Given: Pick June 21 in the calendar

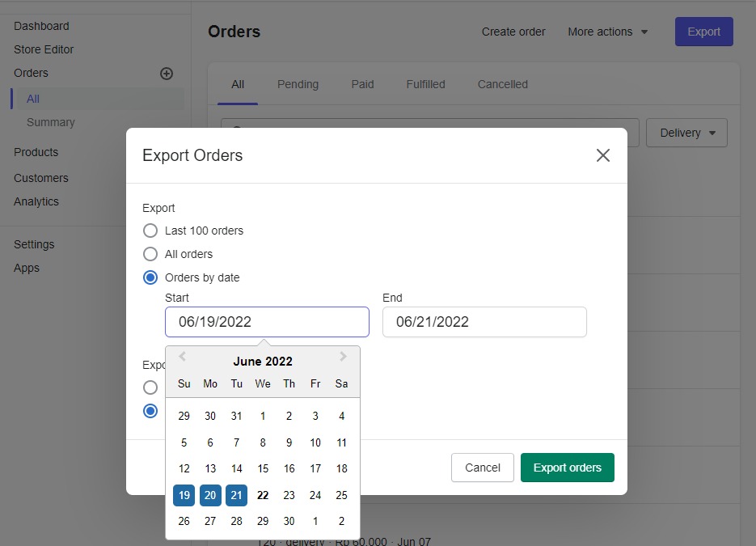Looking at the screenshot, I should coord(236,495).
